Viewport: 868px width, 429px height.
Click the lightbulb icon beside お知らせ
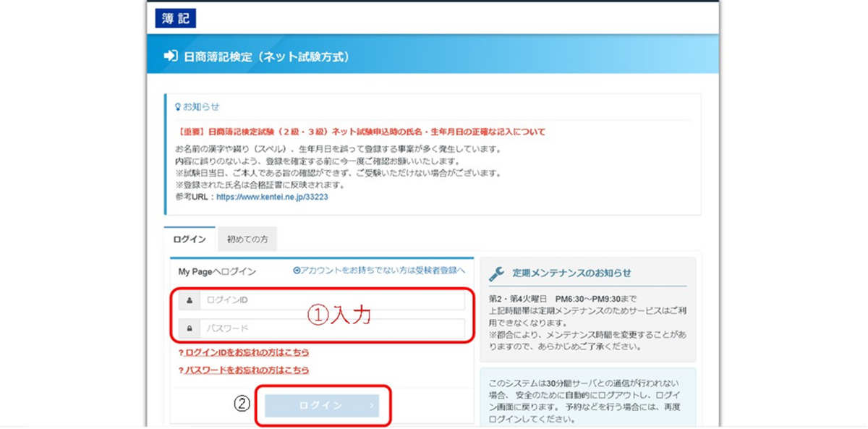click(x=178, y=106)
